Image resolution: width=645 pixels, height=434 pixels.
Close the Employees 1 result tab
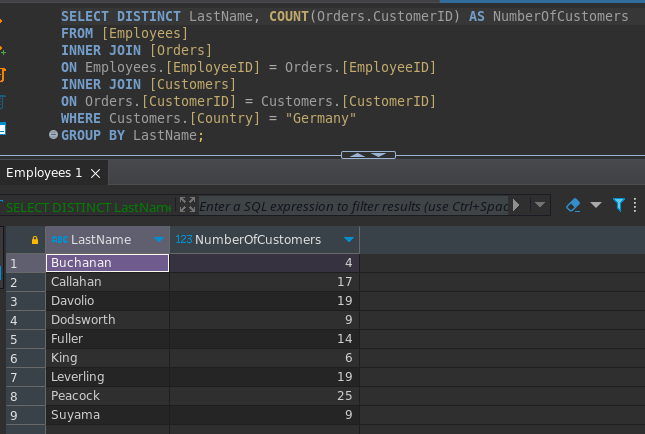[x=95, y=174]
